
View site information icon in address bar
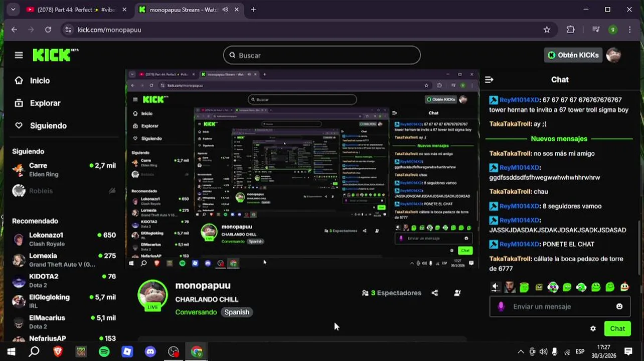coord(69,30)
